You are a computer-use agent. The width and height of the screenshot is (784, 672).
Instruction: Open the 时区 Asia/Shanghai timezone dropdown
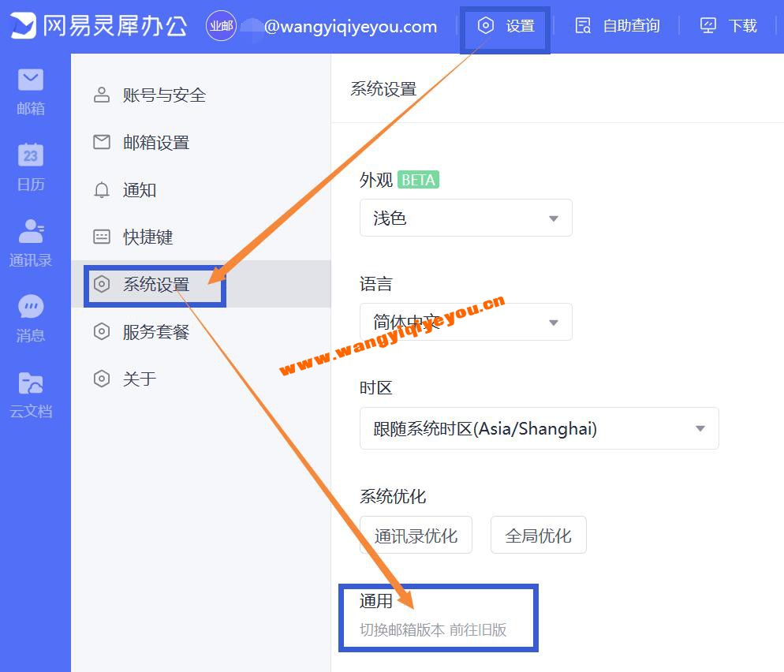(x=539, y=428)
